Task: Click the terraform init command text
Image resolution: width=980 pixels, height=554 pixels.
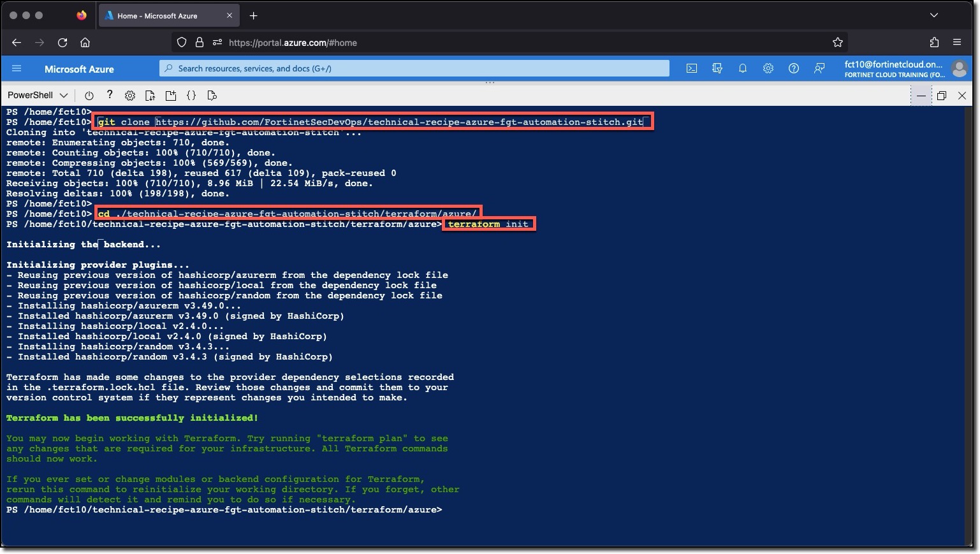Action: point(488,224)
